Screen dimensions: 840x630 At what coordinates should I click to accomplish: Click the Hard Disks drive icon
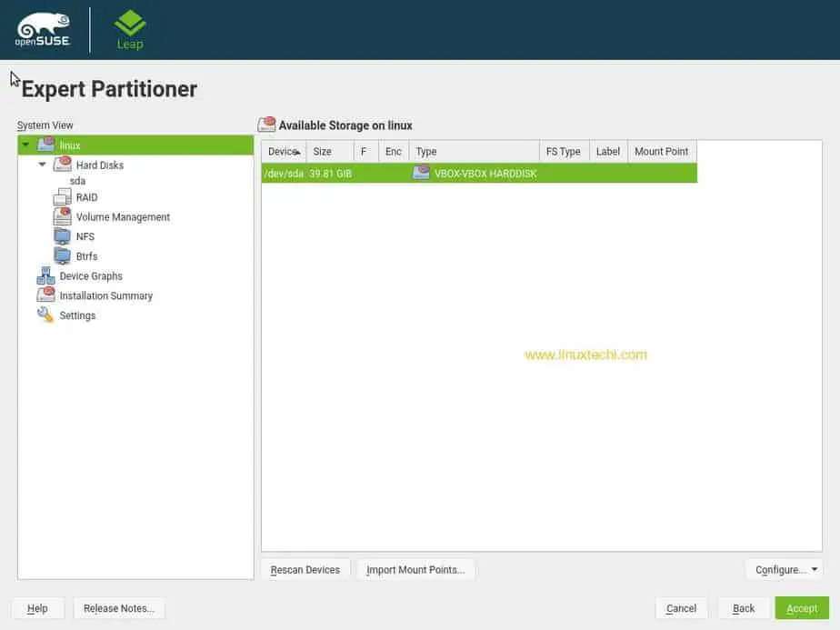tap(63, 164)
